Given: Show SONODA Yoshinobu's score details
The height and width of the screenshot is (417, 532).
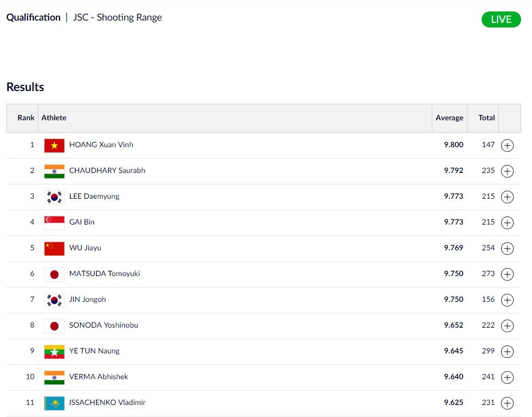Looking at the screenshot, I should click(507, 326).
